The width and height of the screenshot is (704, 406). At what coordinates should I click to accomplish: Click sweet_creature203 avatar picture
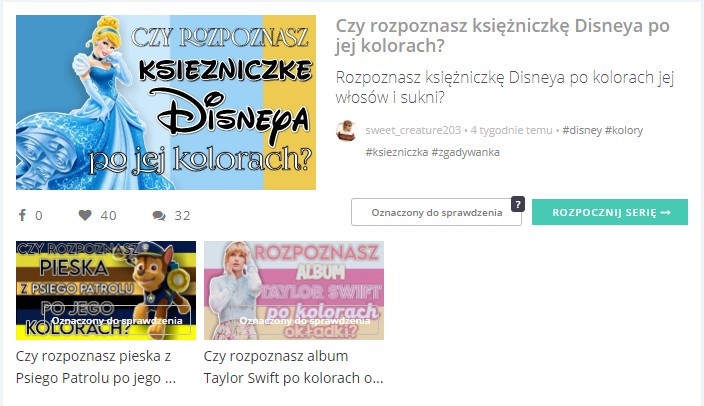[346, 130]
